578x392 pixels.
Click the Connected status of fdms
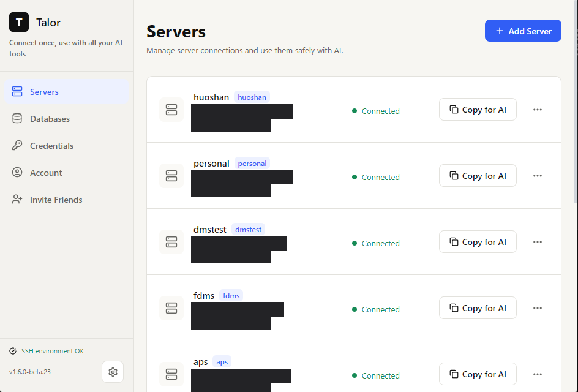click(x=375, y=309)
